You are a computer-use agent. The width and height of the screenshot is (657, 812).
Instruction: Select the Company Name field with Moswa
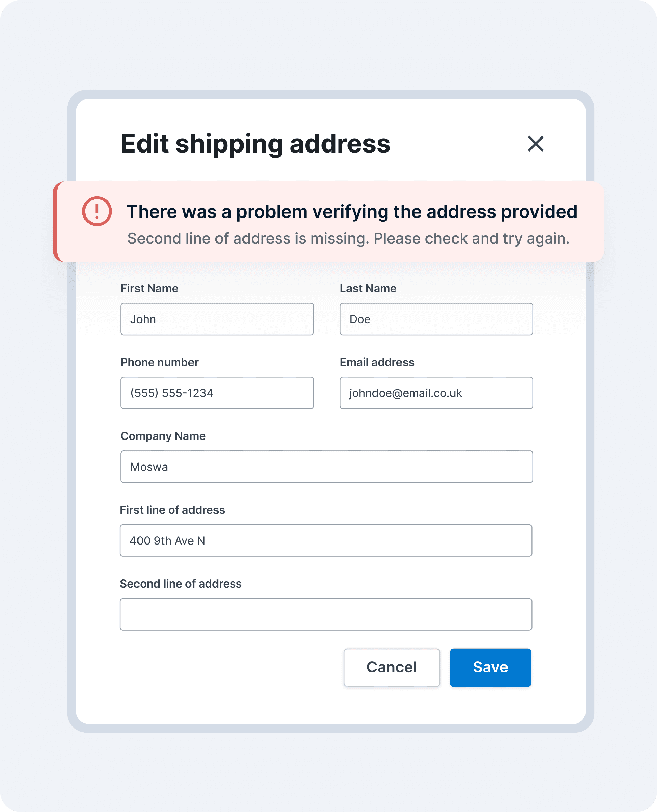tap(327, 467)
